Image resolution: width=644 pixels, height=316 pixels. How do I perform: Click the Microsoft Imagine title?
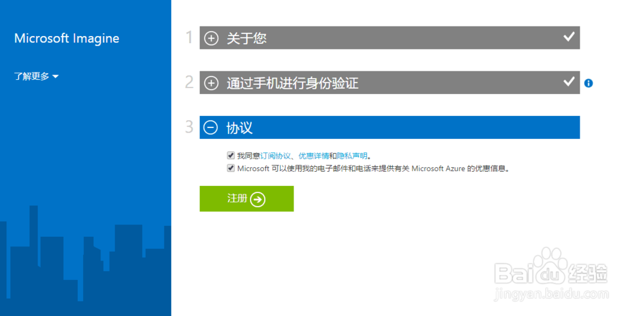[x=66, y=39]
